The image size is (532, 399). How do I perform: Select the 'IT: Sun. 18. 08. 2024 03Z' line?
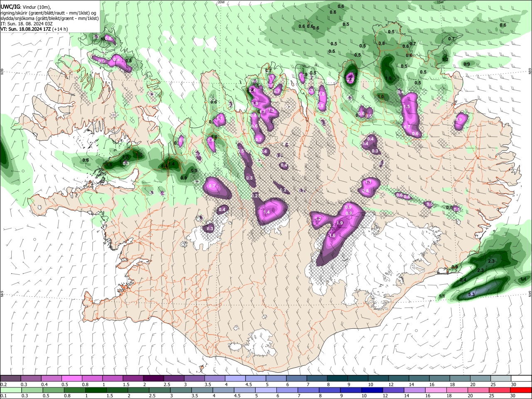26,24
